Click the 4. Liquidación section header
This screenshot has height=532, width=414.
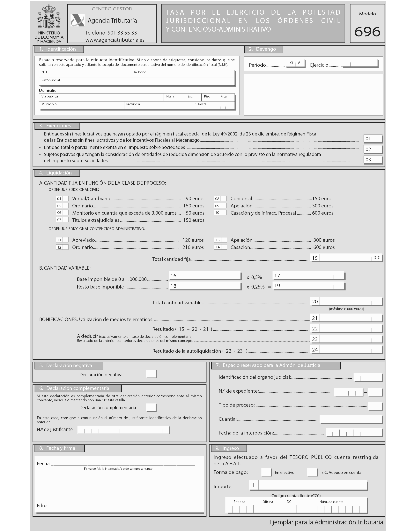pyautogui.click(x=57, y=173)
